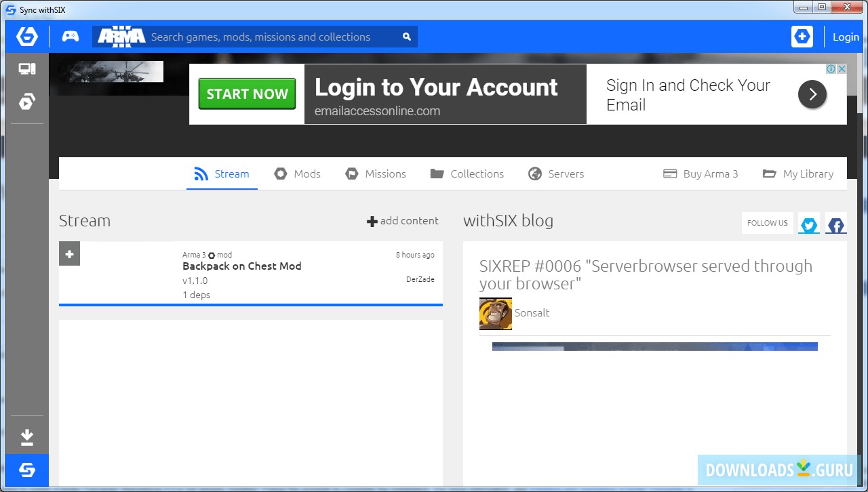Click the ad info icon
The height and width of the screenshot is (492, 868).
tap(831, 69)
